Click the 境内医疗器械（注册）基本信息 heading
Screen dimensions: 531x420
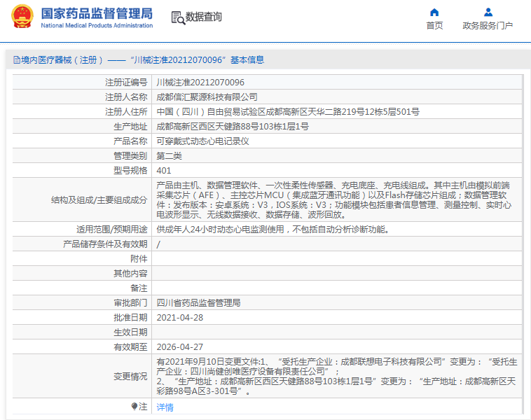pos(143,60)
